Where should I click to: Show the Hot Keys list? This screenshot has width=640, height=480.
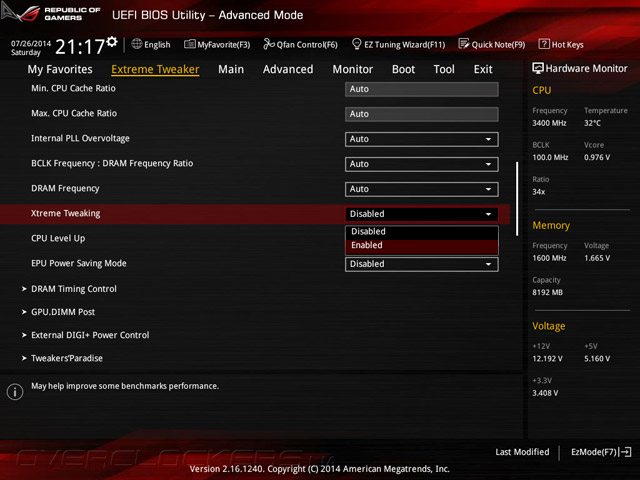[x=561, y=44]
